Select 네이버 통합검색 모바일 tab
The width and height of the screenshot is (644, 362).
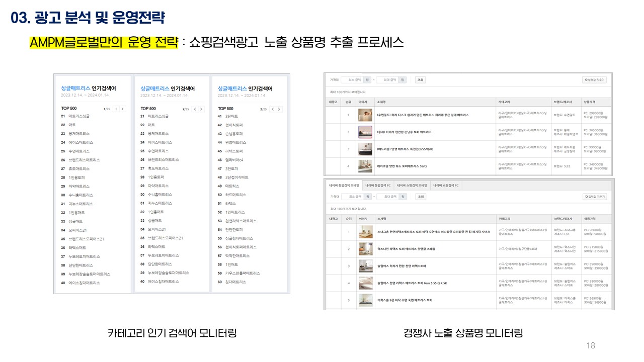[344, 186]
